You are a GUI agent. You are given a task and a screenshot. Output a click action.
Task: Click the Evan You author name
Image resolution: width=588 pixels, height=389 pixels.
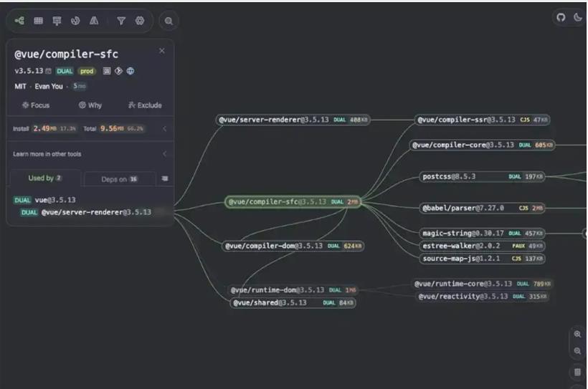[x=49, y=86]
